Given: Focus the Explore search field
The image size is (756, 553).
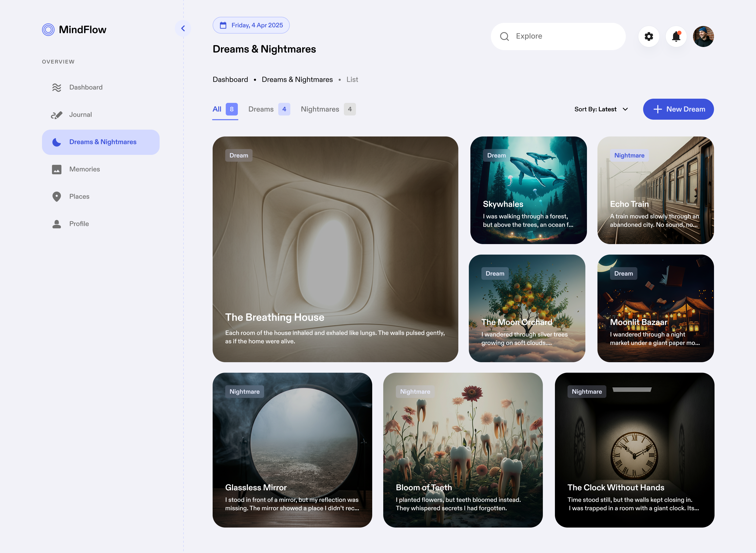Looking at the screenshot, I should point(558,36).
